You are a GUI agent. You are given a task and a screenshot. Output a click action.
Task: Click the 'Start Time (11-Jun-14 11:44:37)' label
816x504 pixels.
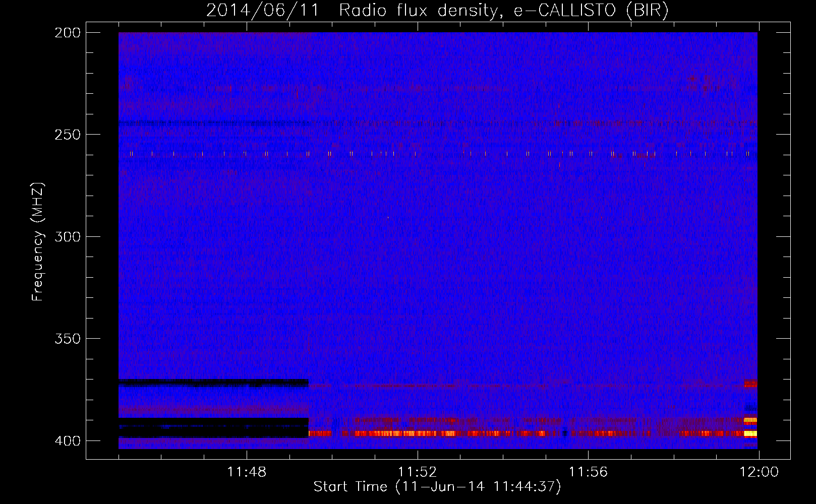click(x=437, y=487)
